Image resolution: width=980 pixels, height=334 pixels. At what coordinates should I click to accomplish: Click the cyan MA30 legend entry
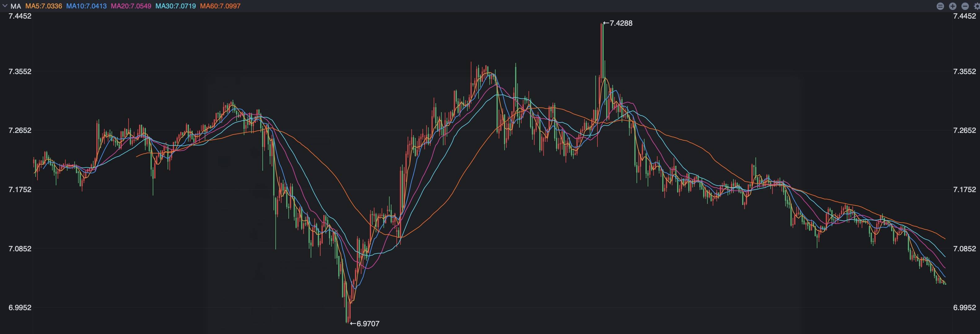[x=175, y=6]
